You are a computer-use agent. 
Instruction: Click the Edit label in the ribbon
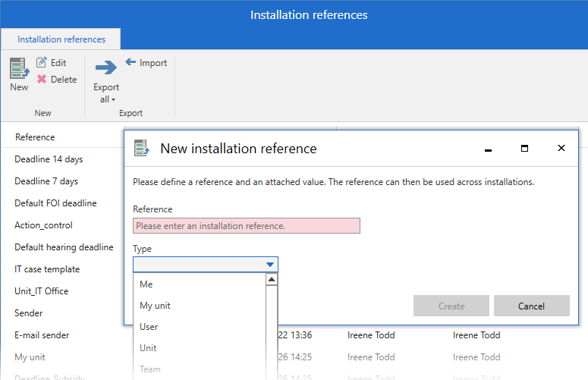pos(58,63)
